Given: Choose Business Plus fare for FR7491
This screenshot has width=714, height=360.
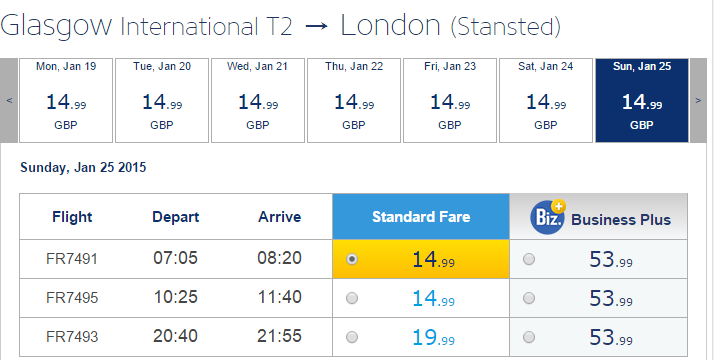Looking at the screenshot, I should (x=529, y=259).
